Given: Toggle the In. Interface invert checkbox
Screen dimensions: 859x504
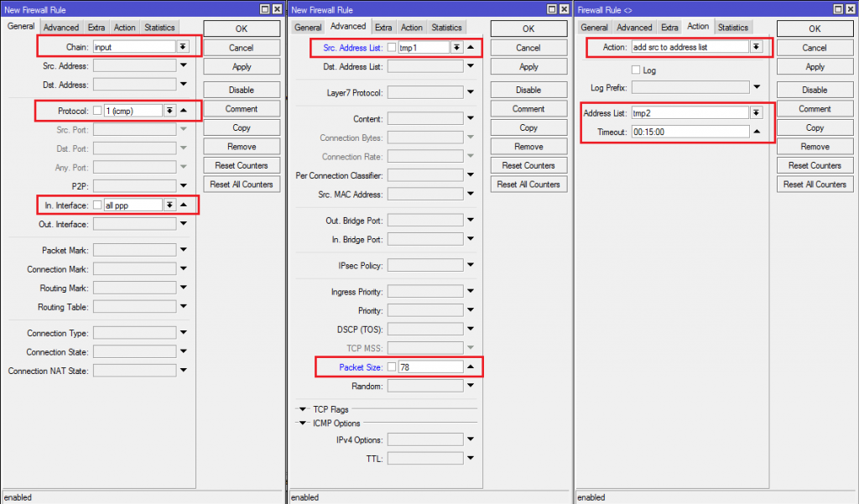Looking at the screenshot, I should coord(97,205).
